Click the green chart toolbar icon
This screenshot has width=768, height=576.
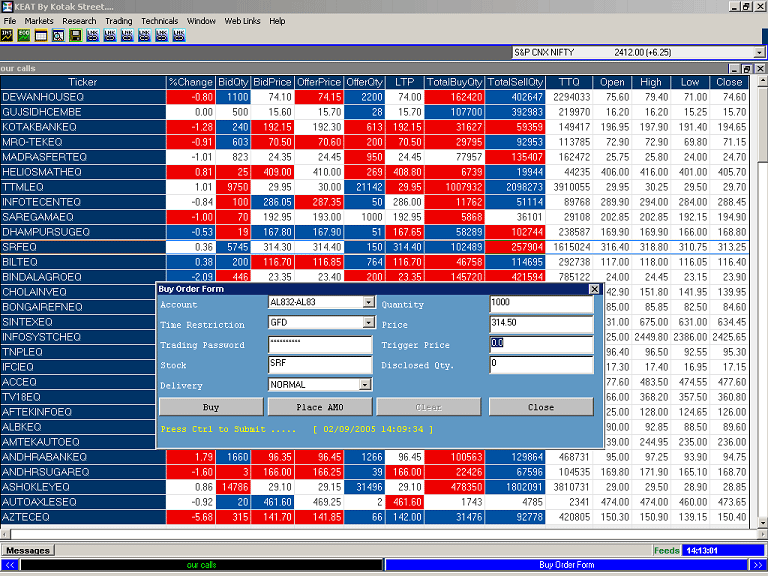click(24, 35)
